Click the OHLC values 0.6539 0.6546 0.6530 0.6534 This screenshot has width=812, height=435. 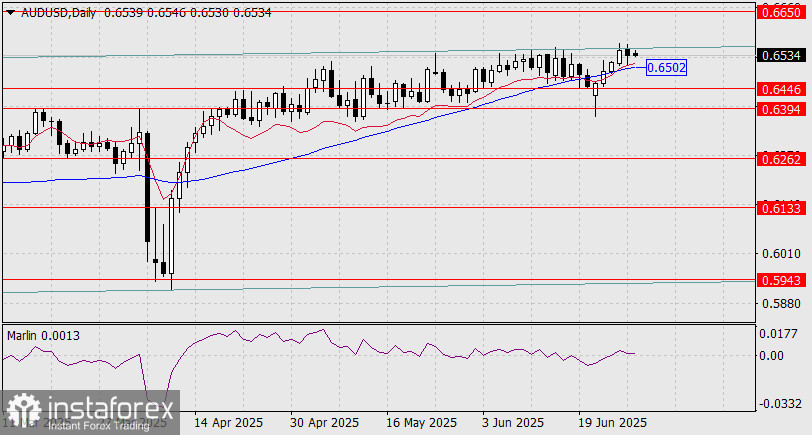(187, 13)
